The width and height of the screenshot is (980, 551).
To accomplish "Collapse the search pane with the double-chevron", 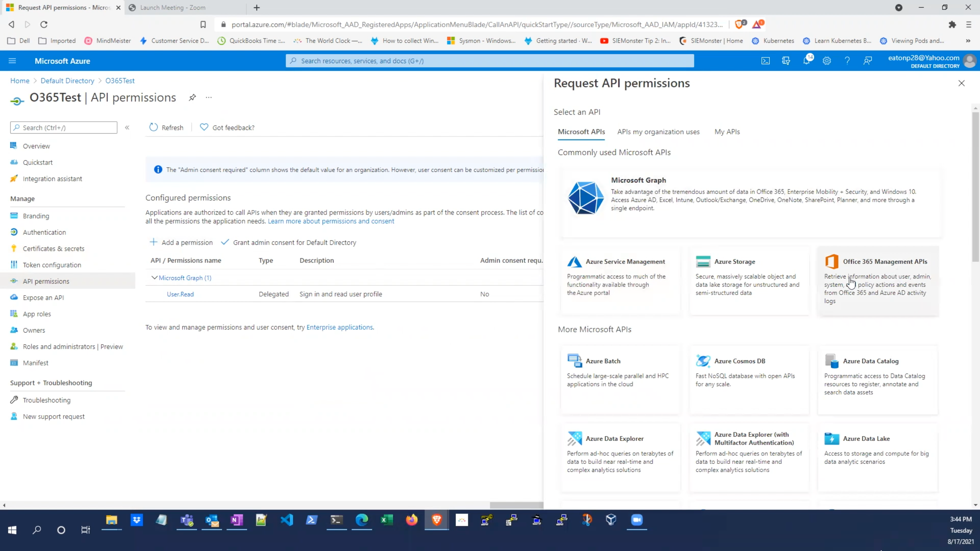I will pos(127,127).
